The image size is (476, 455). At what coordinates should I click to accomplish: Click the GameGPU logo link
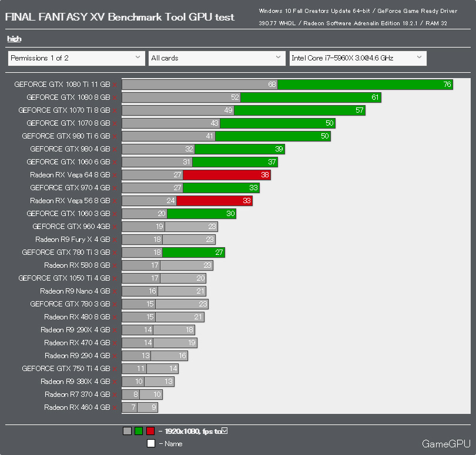[x=446, y=444]
